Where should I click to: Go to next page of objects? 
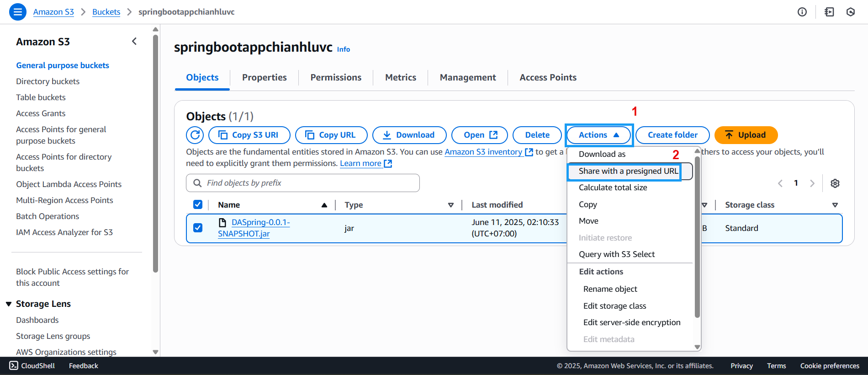coord(812,183)
